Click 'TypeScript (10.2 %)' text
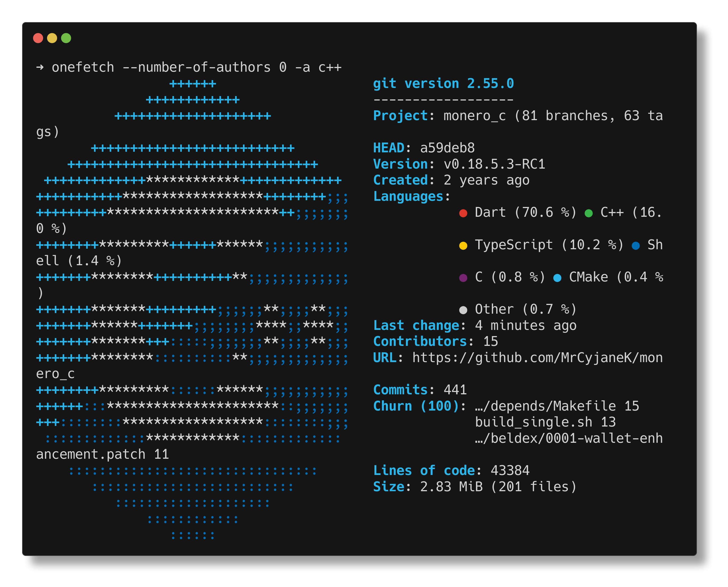The image size is (728, 587). [x=549, y=245]
